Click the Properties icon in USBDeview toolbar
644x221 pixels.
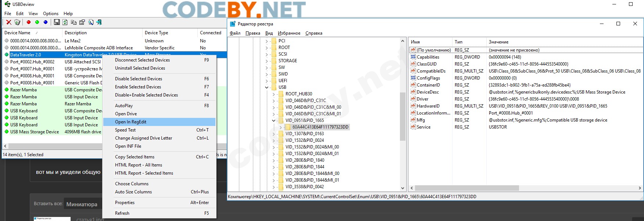coord(82,22)
